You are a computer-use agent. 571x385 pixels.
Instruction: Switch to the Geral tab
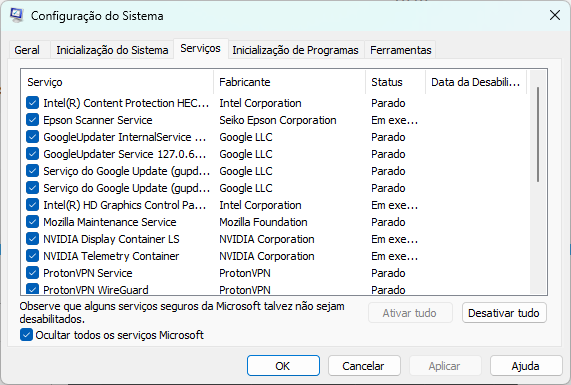tap(27, 50)
